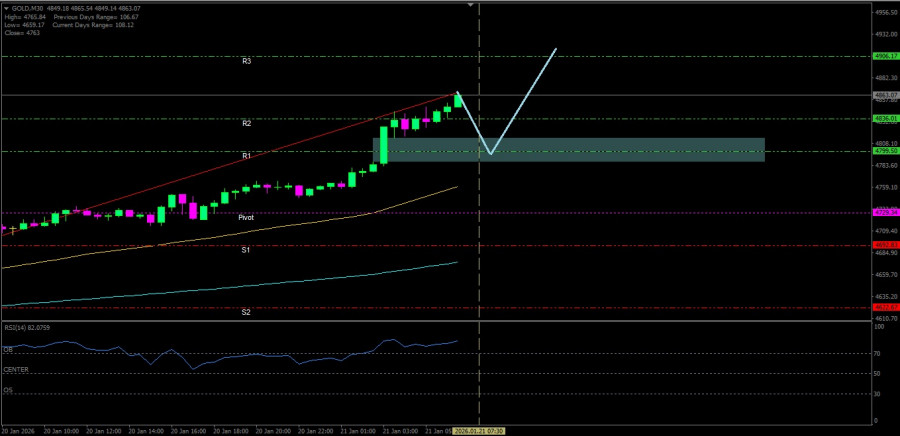The width and height of the screenshot is (900, 436).
Task: Click the red S1 price tag on axis
Action: [884, 245]
